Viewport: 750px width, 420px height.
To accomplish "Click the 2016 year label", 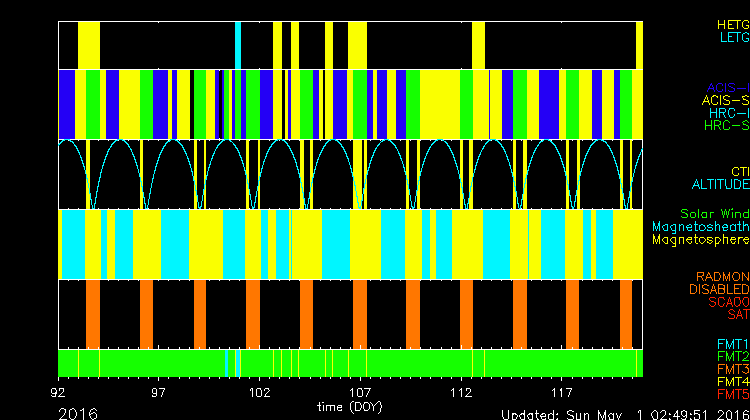I will click(x=78, y=412).
